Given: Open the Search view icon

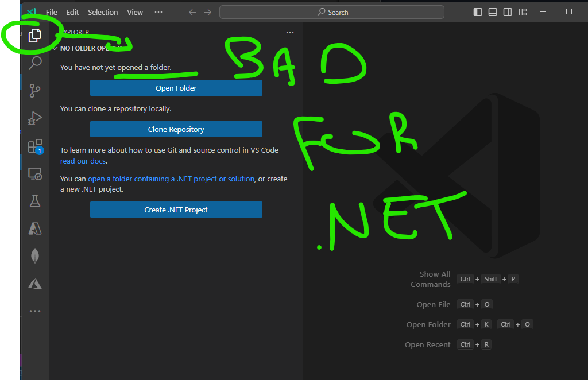Looking at the screenshot, I should coord(35,63).
